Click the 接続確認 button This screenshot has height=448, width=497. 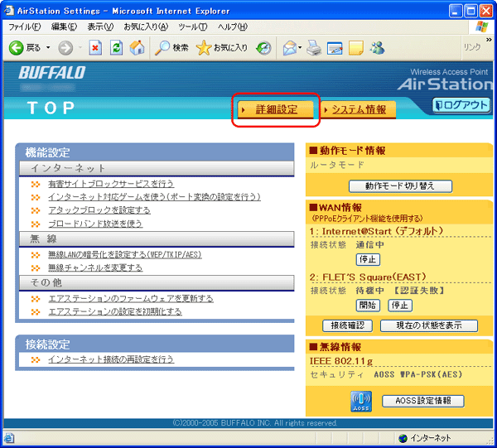347,325
